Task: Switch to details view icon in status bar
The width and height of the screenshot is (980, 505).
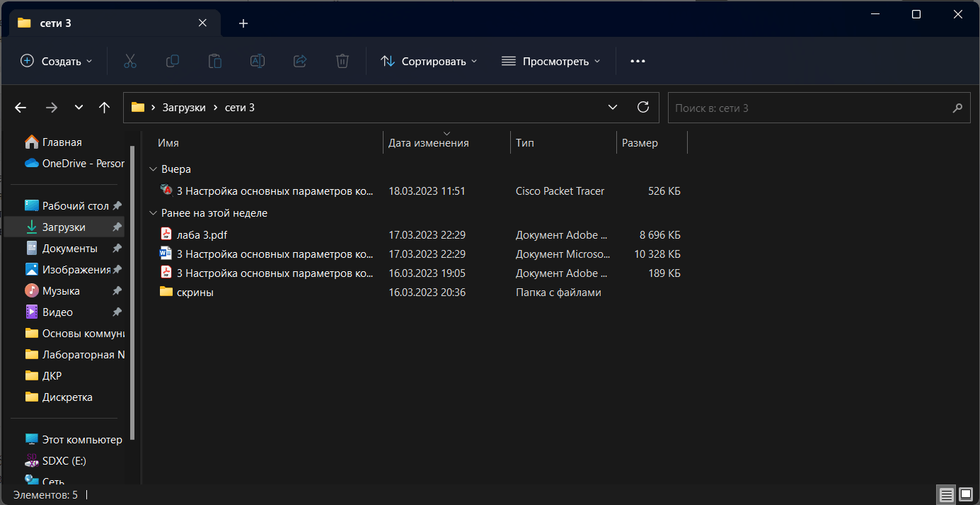Action: coord(945,494)
